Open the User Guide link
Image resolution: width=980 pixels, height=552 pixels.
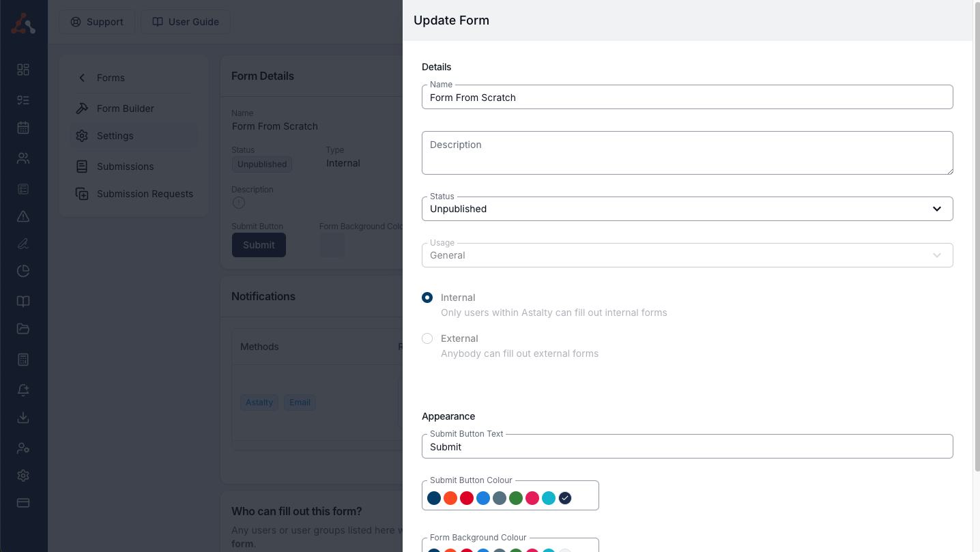coord(186,22)
